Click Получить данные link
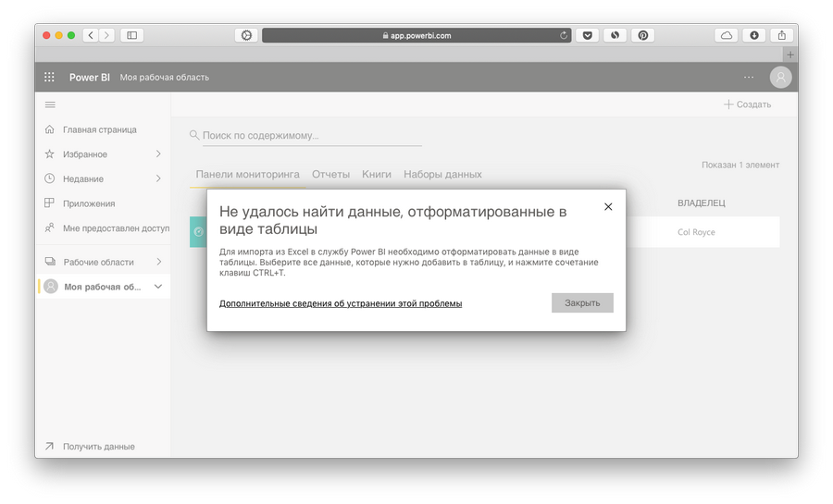This screenshot has height=504, width=833. (x=99, y=446)
